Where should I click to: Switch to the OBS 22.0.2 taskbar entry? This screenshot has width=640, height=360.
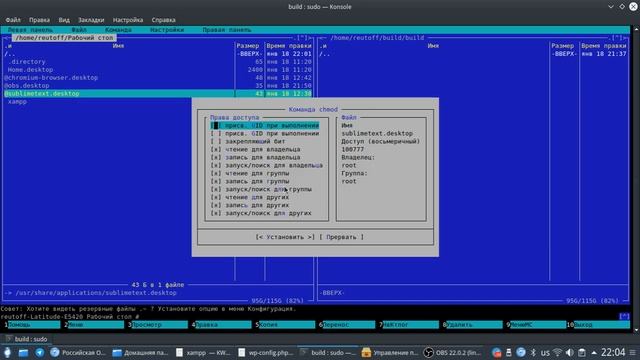point(452,352)
